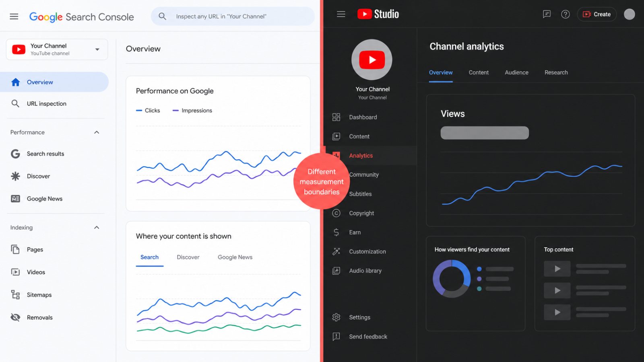
Task: Open the Customization wand icon
Action: tap(336, 251)
